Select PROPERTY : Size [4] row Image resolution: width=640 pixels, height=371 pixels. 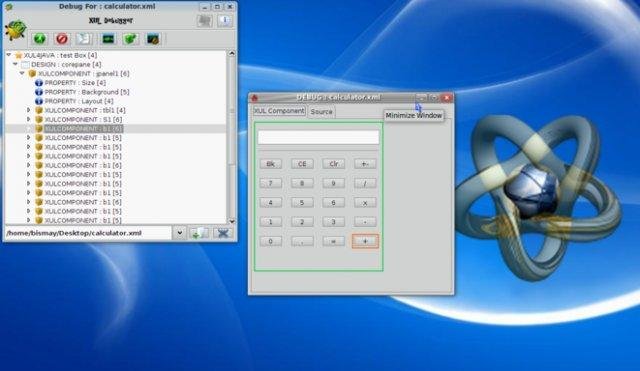click(75, 83)
